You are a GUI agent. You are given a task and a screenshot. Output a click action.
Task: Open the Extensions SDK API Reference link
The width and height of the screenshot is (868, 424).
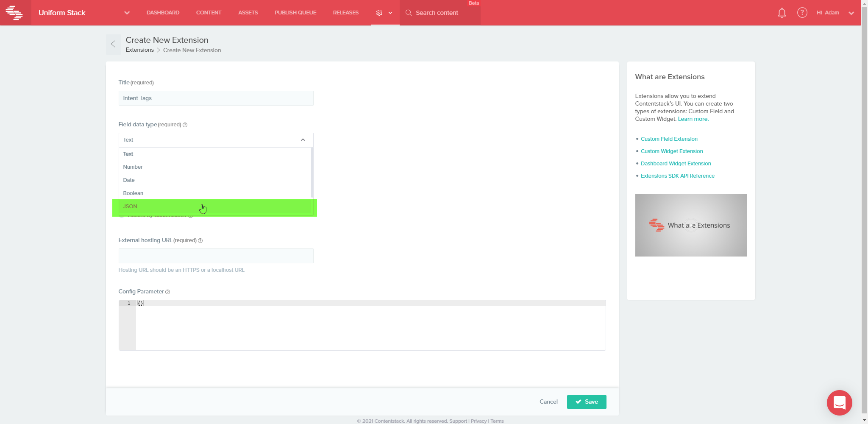click(678, 176)
